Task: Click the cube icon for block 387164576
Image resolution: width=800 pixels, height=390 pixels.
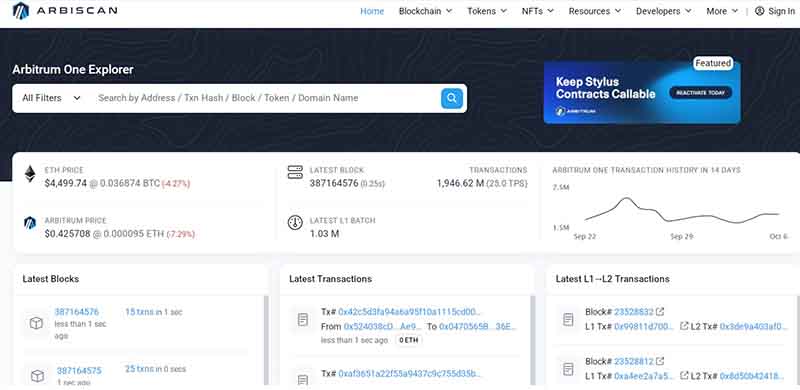Action: [x=36, y=323]
